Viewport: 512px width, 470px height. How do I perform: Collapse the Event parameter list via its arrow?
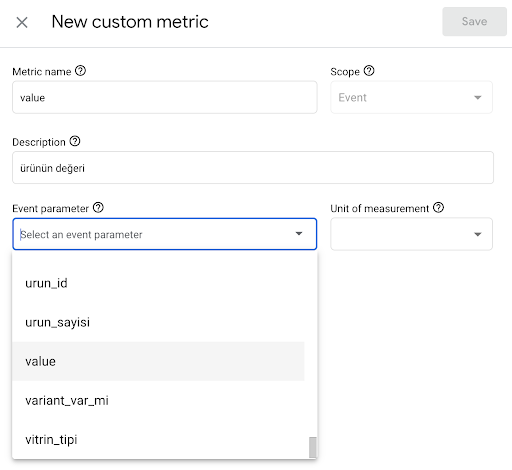299,234
